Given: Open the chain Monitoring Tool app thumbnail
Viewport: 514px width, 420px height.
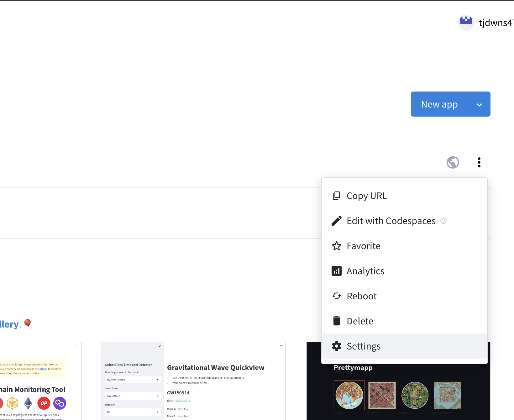Looking at the screenshot, I should coord(40,381).
